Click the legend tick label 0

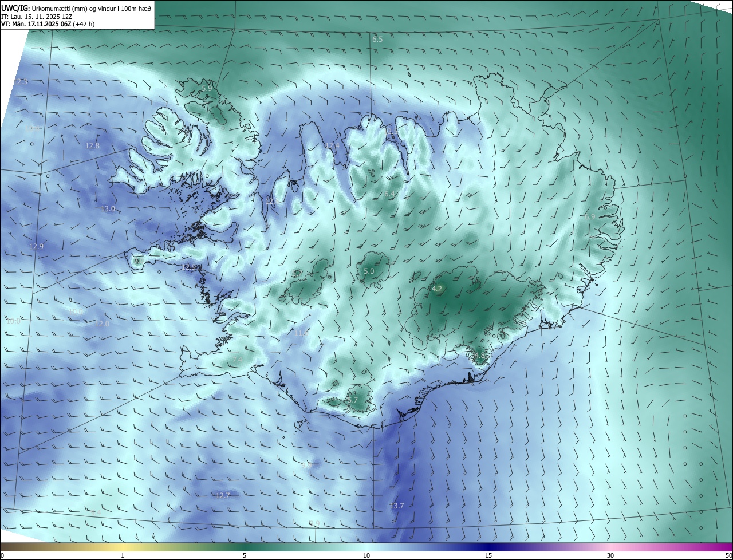2,555
